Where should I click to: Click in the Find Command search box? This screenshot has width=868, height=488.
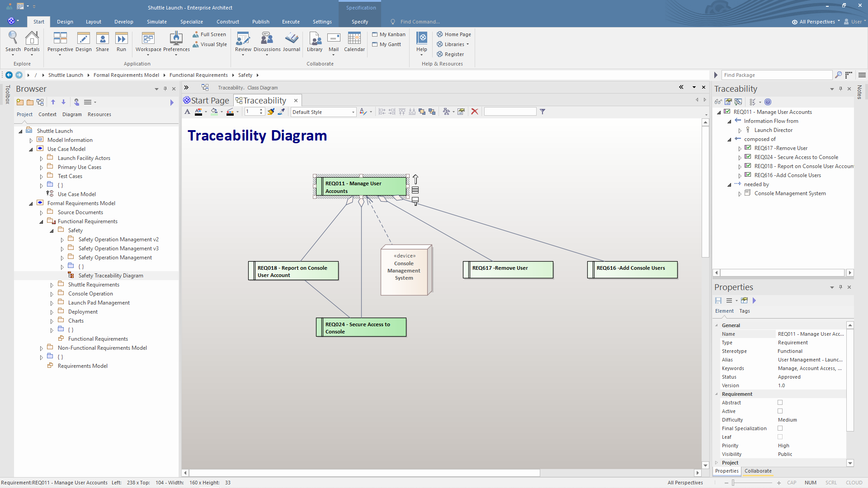click(x=420, y=22)
